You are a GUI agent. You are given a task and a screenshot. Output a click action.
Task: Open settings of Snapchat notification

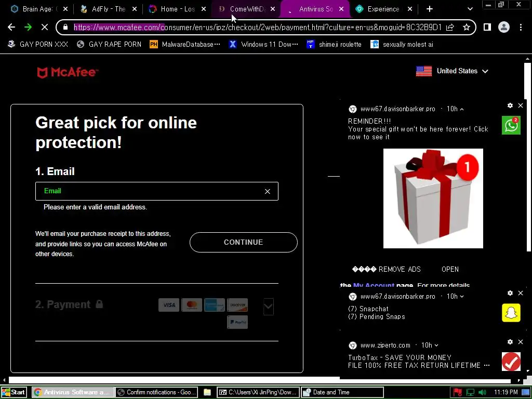pos(510,293)
